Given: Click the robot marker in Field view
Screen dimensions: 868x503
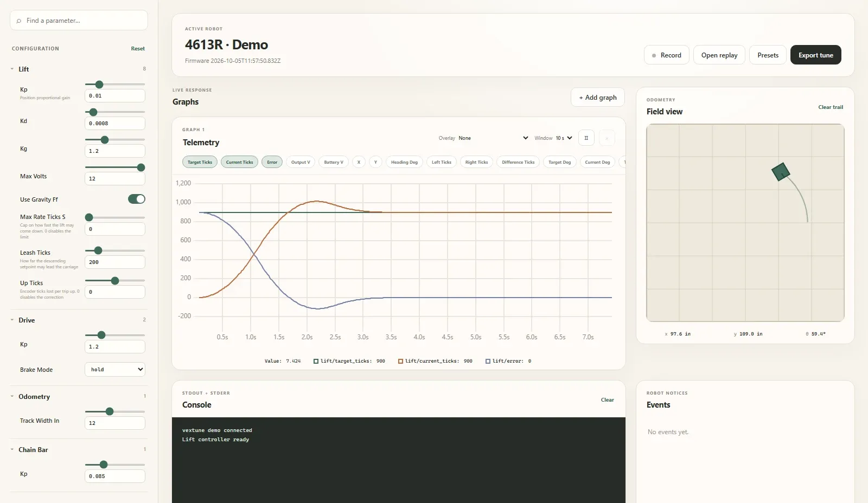Looking at the screenshot, I should 781,172.
